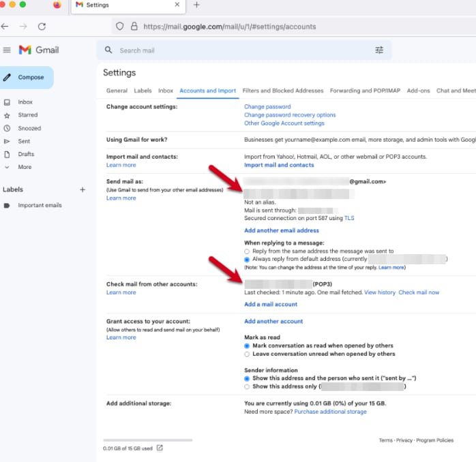The width and height of the screenshot is (476, 462).
Task: Click View history link
Action: pos(380,292)
